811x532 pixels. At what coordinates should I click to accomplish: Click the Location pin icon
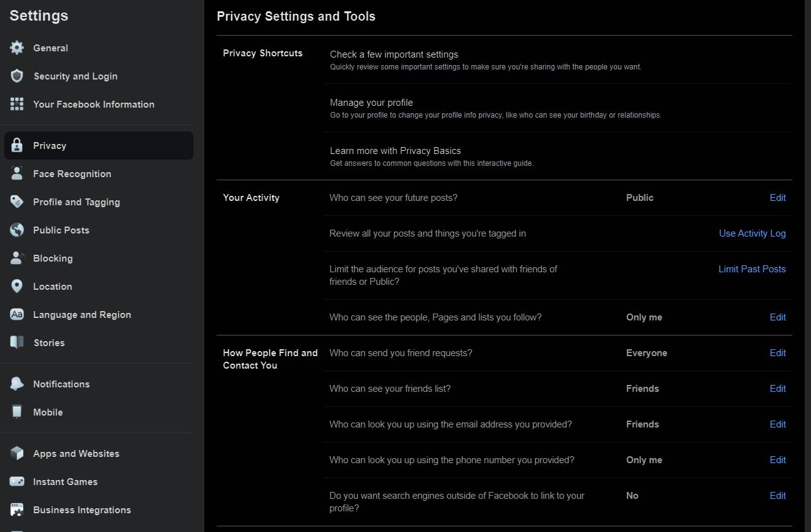tap(17, 286)
